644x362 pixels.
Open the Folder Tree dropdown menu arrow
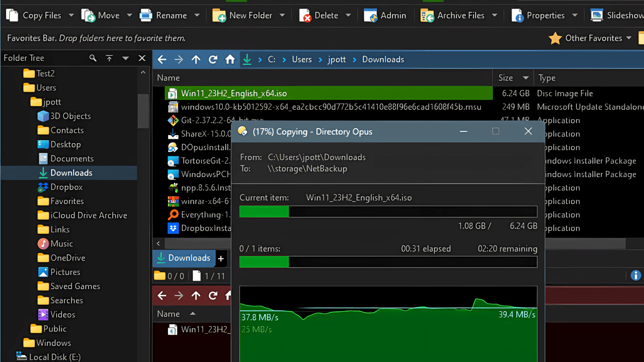point(125,58)
